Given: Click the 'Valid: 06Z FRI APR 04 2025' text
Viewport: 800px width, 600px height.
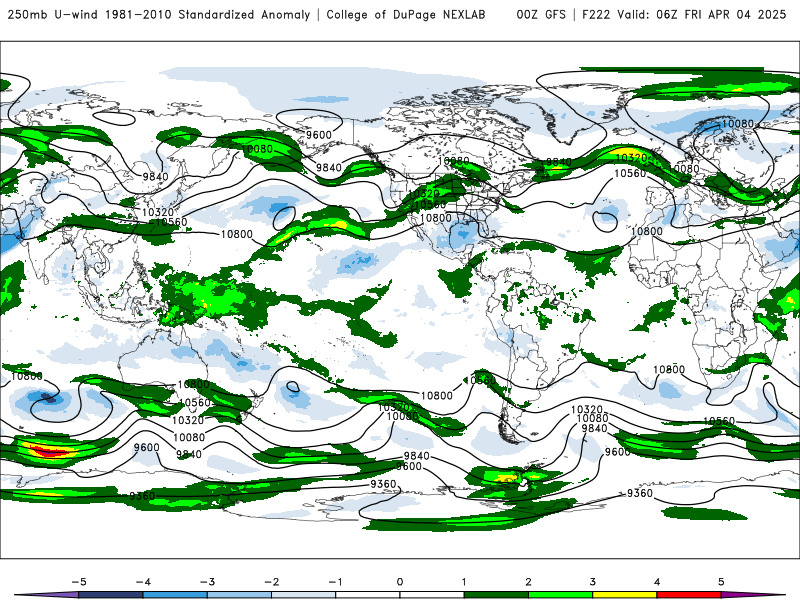Looking at the screenshot, I should pyautogui.click(x=702, y=14).
